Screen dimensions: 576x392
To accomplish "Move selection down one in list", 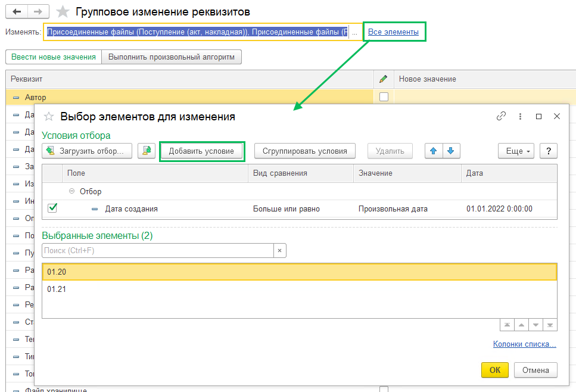I will pyautogui.click(x=535, y=325).
